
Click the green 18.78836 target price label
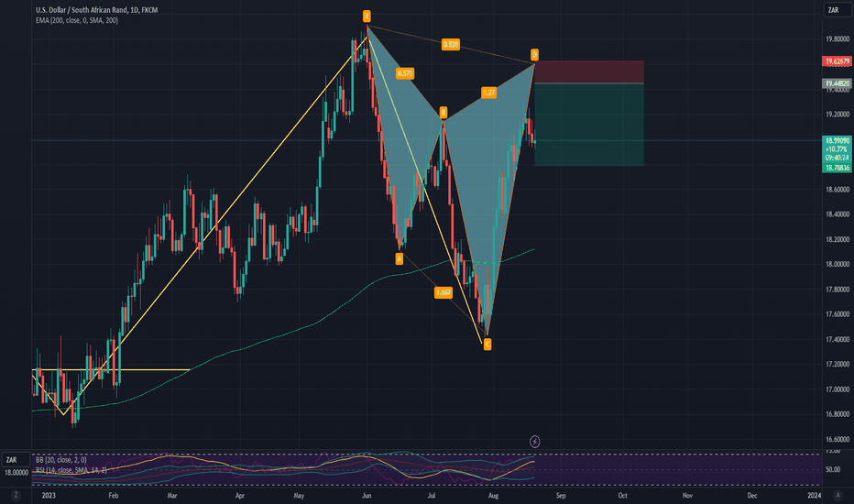tap(837, 168)
